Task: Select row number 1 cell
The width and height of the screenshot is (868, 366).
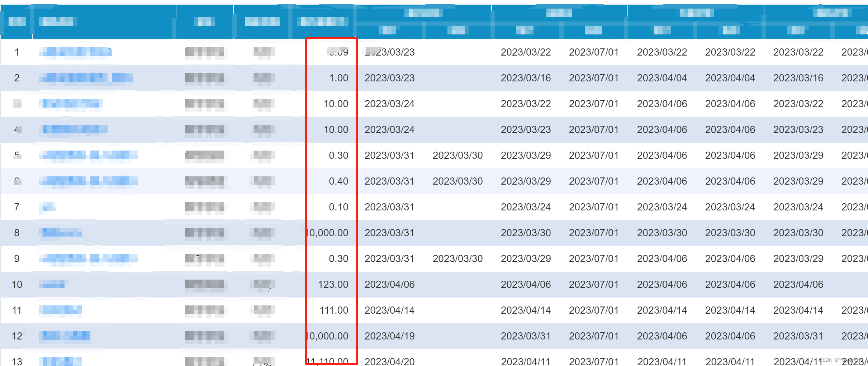Action: tap(17, 52)
